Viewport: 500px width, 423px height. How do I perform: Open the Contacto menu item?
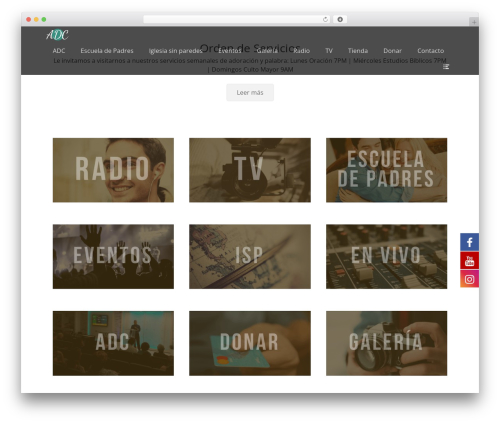pyautogui.click(x=431, y=51)
